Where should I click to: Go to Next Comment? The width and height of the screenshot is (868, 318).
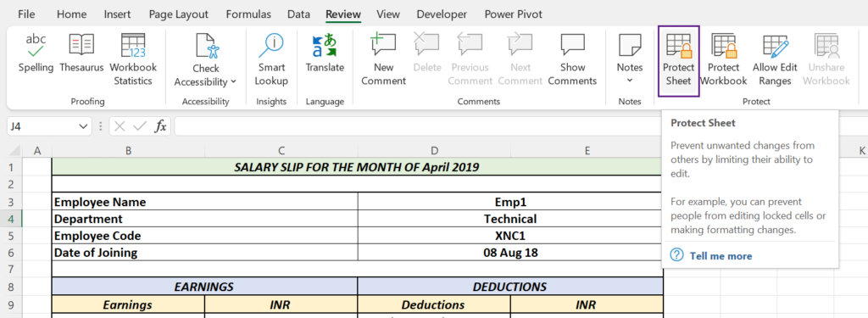pos(520,60)
